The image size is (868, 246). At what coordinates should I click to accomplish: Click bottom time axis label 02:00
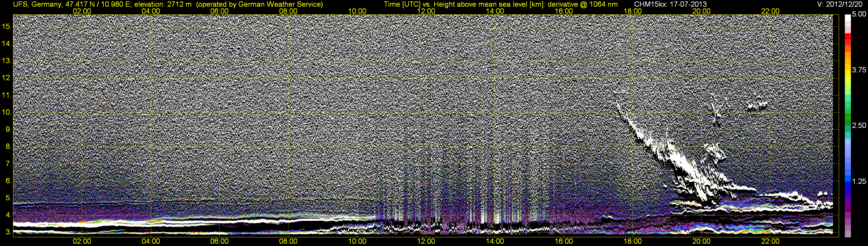82,241
